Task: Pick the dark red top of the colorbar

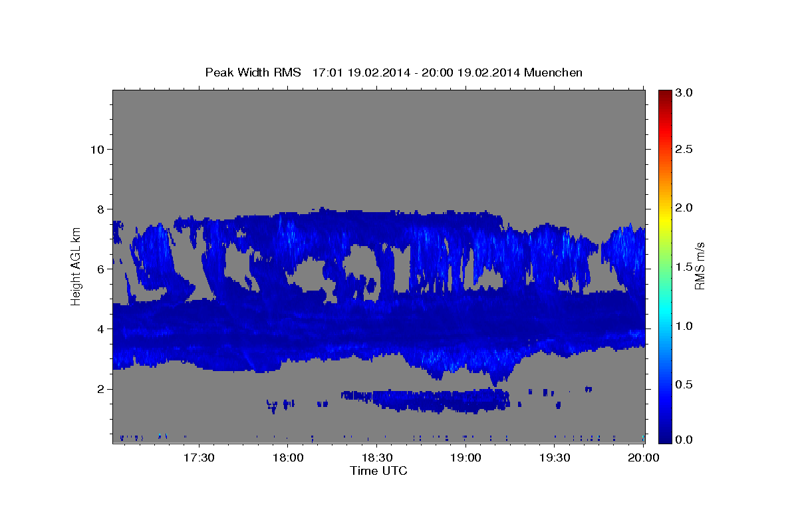Action: [664, 94]
